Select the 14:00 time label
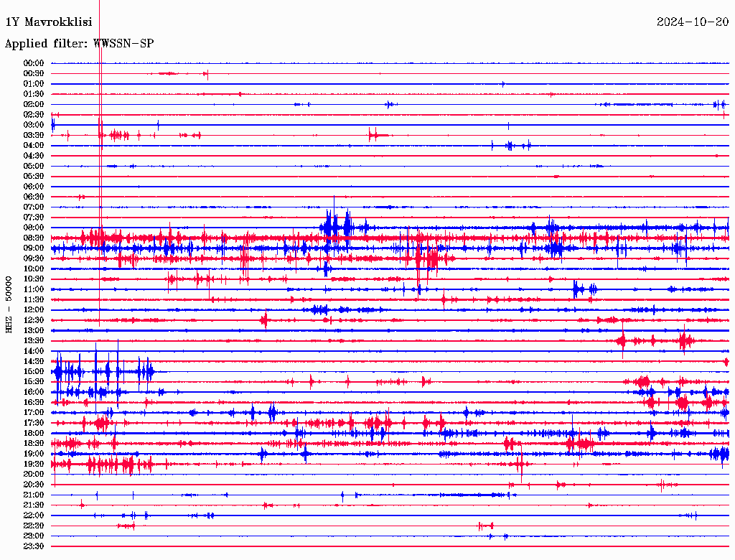The height and width of the screenshot is (560, 735). tap(34, 351)
